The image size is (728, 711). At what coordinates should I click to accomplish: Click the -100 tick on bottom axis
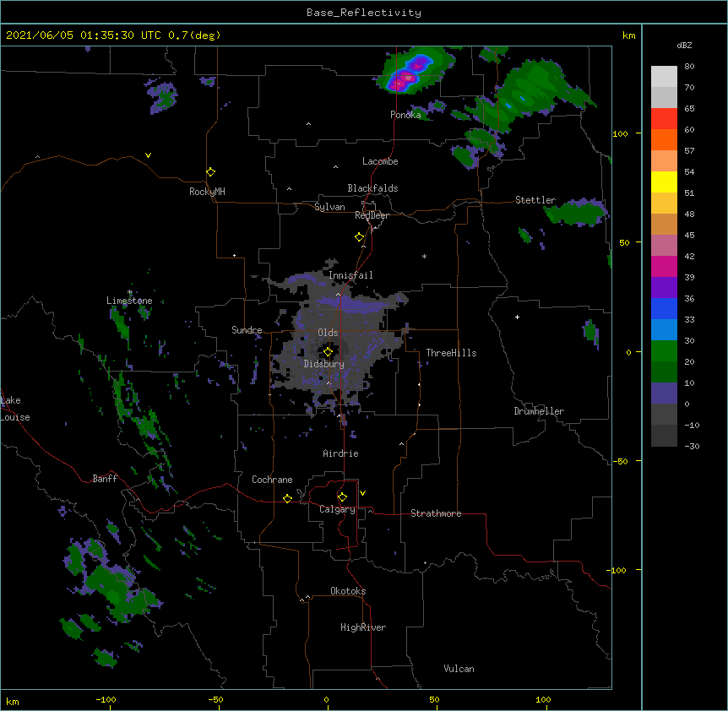pyautogui.click(x=106, y=699)
